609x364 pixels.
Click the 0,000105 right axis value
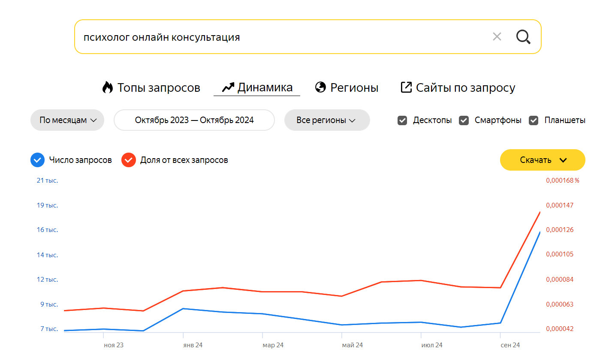[x=560, y=254]
